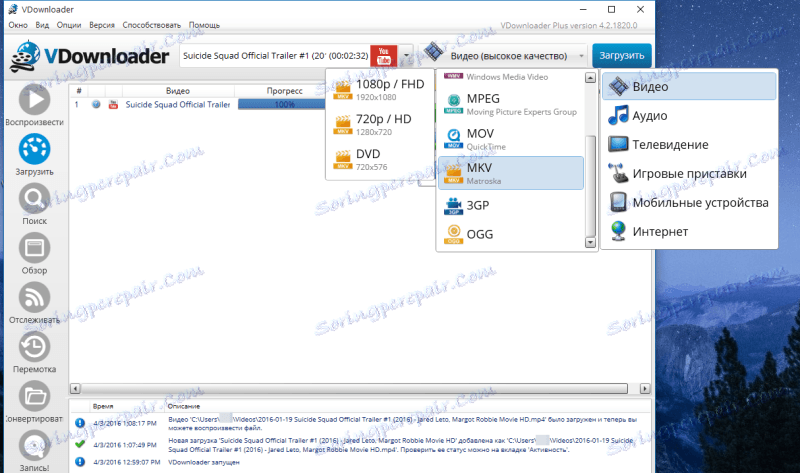Open the Способствовать menu
Image resolution: width=800 pixels, height=473 pixels.
tap(152, 25)
